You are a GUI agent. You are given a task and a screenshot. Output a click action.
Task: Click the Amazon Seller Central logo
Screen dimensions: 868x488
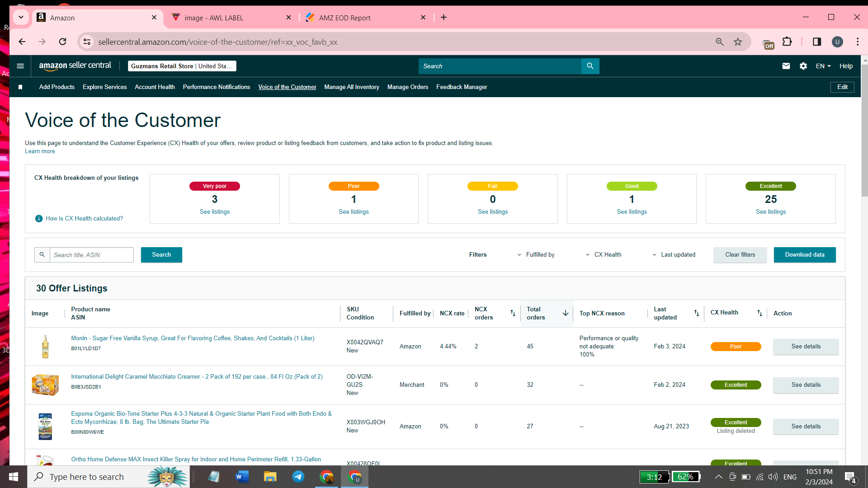coord(75,66)
